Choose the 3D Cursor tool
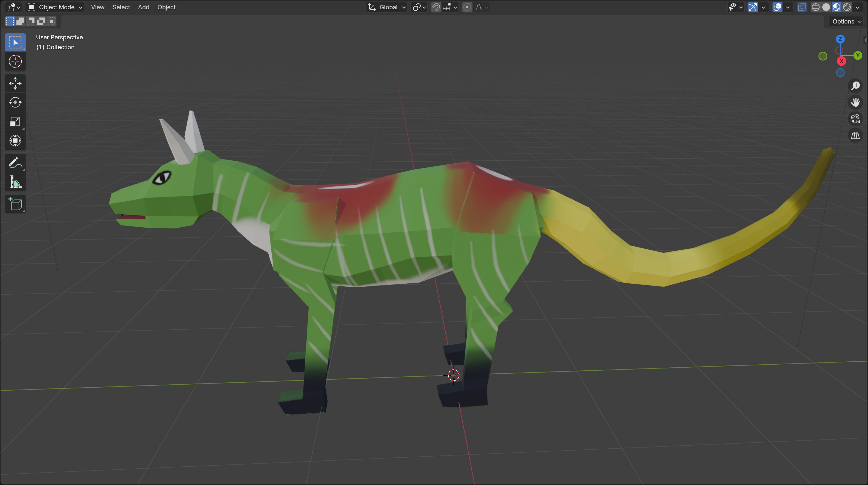The height and width of the screenshot is (485, 868). 15,61
